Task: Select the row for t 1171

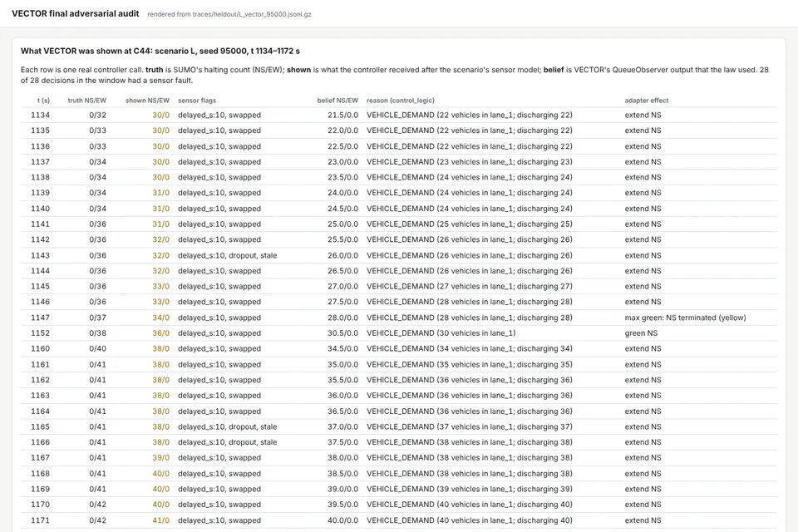Action: pyautogui.click(x=399, y=520)
